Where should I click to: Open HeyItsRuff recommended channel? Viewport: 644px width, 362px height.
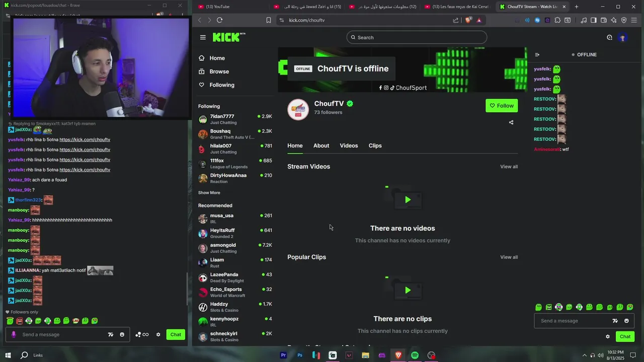[x=235, y=233]
